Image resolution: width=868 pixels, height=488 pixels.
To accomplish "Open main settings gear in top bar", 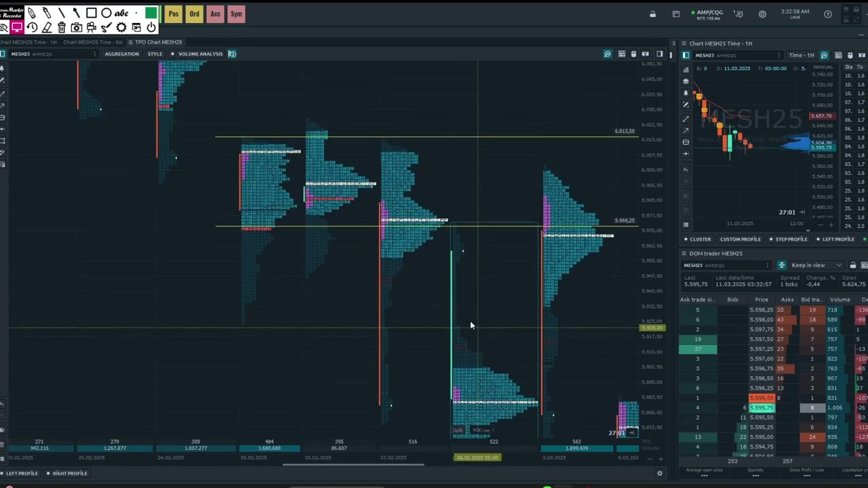I will tap(762, 14).
